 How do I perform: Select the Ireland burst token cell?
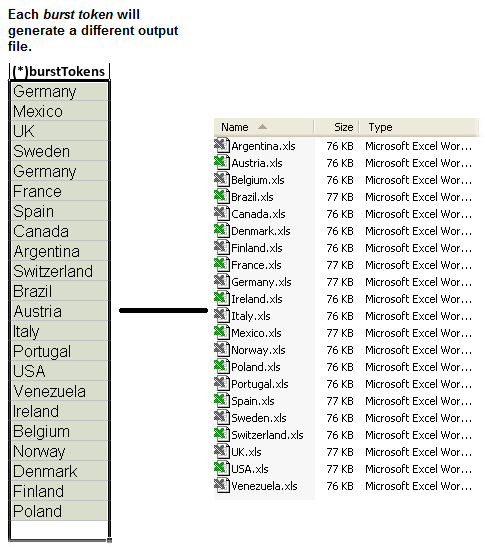pos(59,411)
